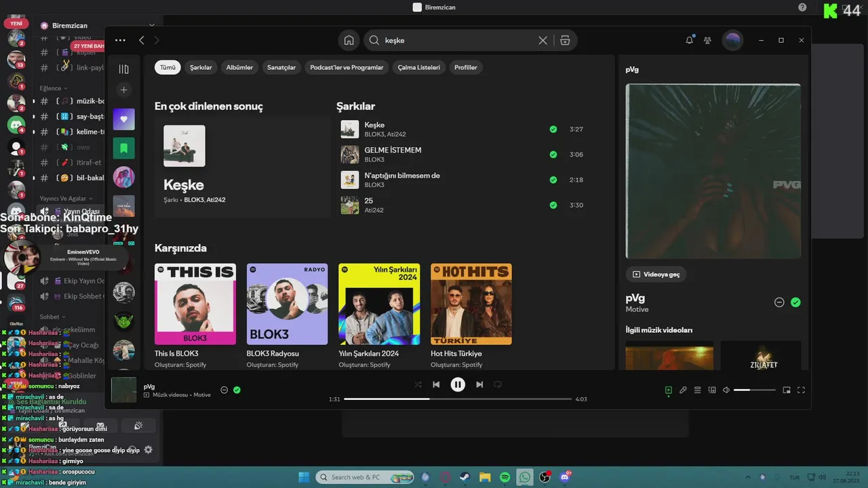Select the Sanatçılar filter tab

pyautogui.click(x=281, y=67)
